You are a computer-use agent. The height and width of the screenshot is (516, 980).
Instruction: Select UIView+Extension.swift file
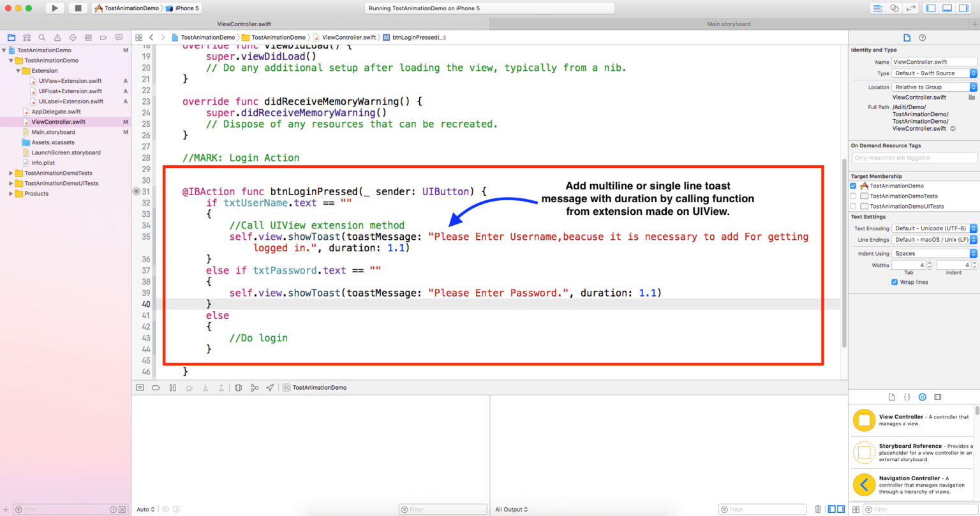[70, 81]
